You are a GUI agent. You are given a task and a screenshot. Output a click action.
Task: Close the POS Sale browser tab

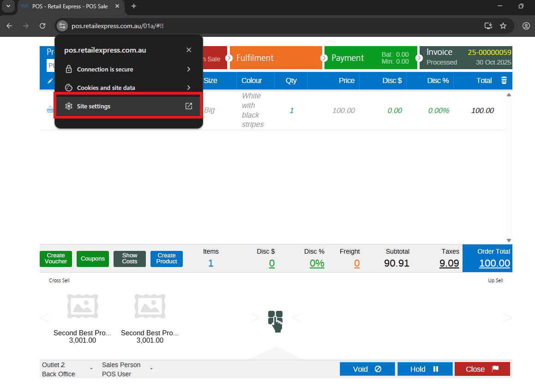(x=117, y=6)
